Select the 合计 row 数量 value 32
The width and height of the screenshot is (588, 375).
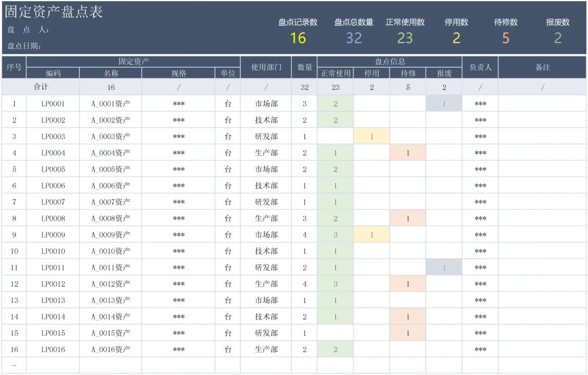304,87
